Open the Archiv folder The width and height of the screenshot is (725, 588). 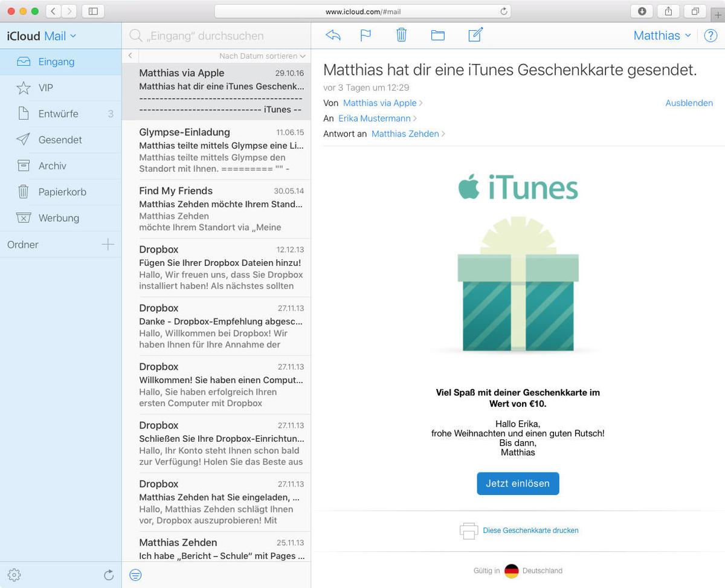(x=60, y=166)
